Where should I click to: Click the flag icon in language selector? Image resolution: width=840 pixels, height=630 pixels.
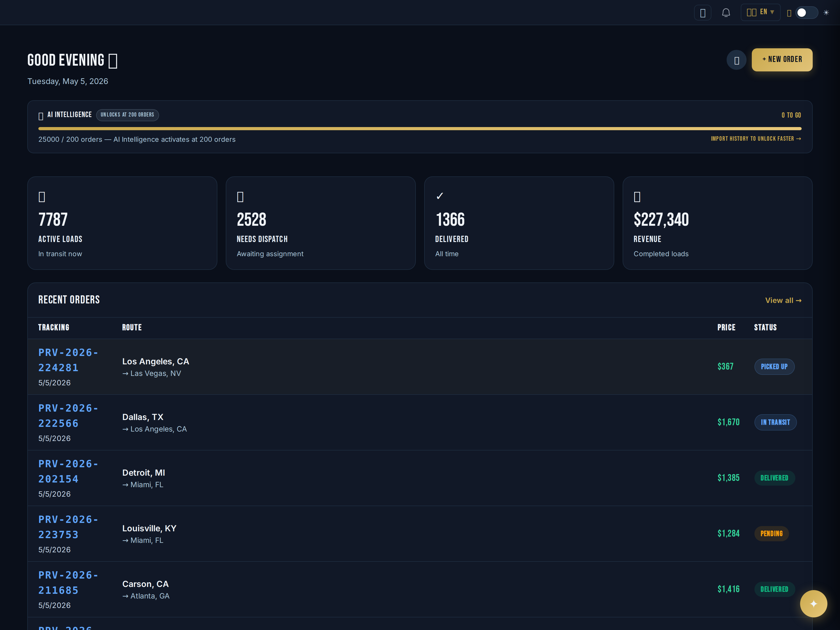752,13
